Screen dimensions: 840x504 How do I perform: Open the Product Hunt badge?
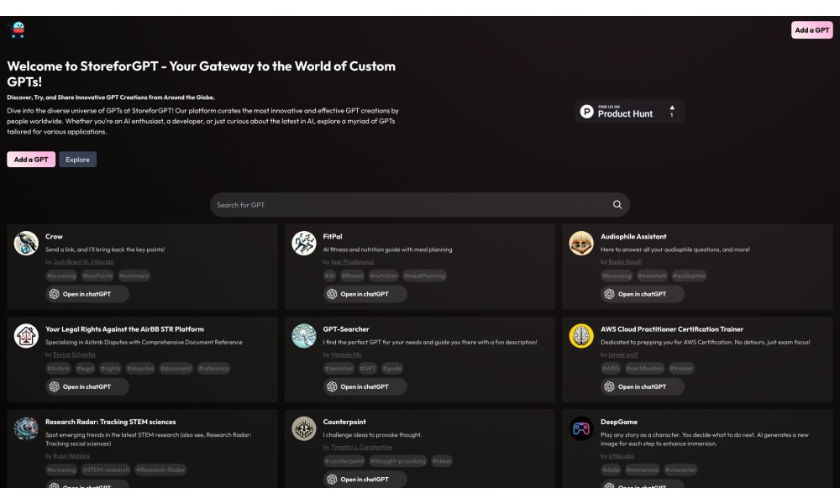click(629, 112)
